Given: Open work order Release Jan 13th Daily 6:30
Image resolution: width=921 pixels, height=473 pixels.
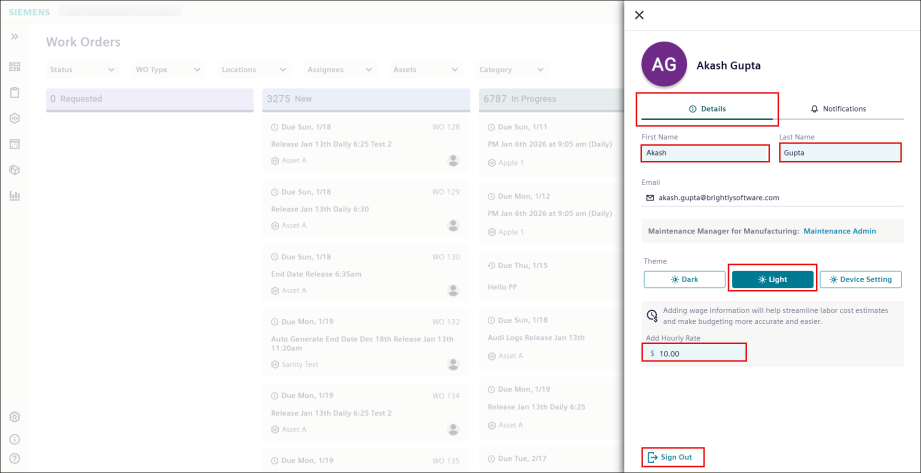Looking at the screenshot, I should click(365, 209).
